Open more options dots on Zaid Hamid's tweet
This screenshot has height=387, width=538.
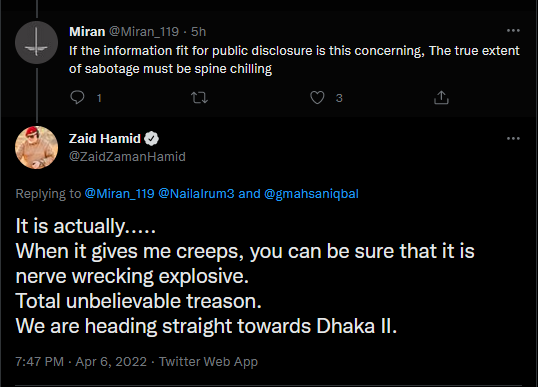click(x=513, y=139)
